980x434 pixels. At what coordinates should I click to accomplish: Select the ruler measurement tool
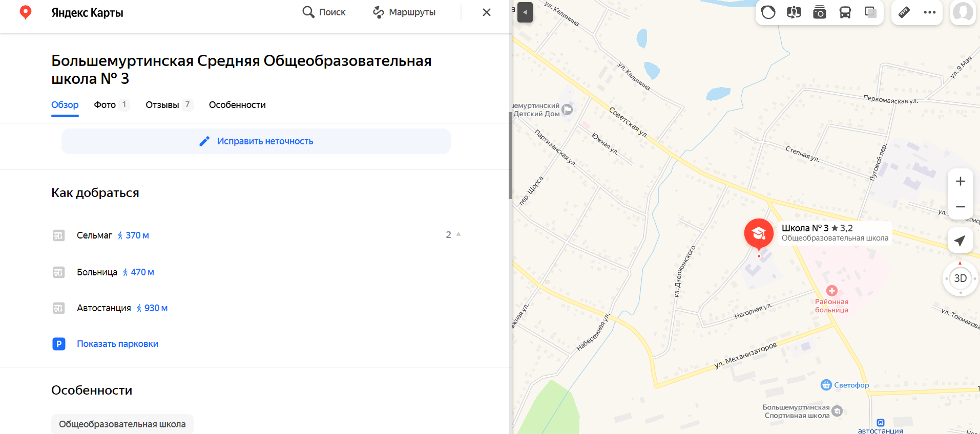tap(904, 12)
